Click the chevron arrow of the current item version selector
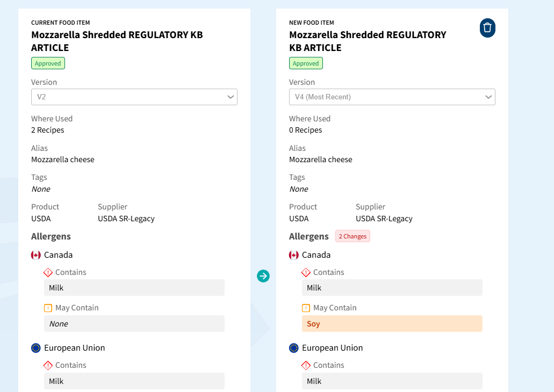 pyautogui.click(x=231, y=97)
